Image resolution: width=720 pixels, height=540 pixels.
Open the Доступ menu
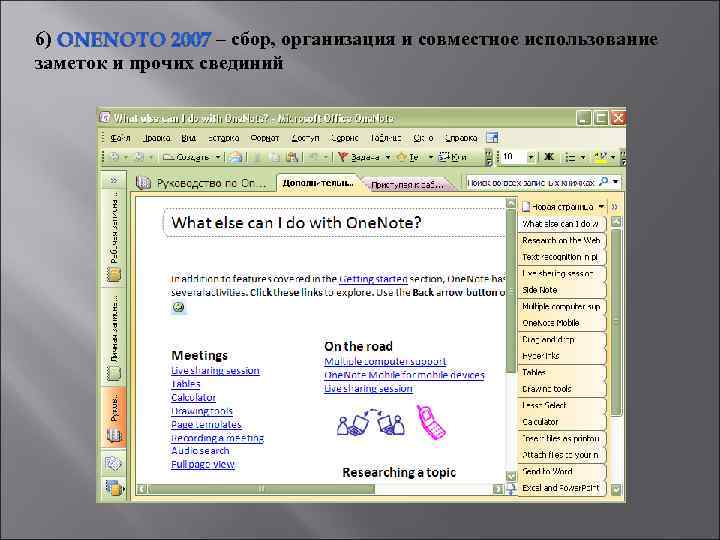point(305,138)
